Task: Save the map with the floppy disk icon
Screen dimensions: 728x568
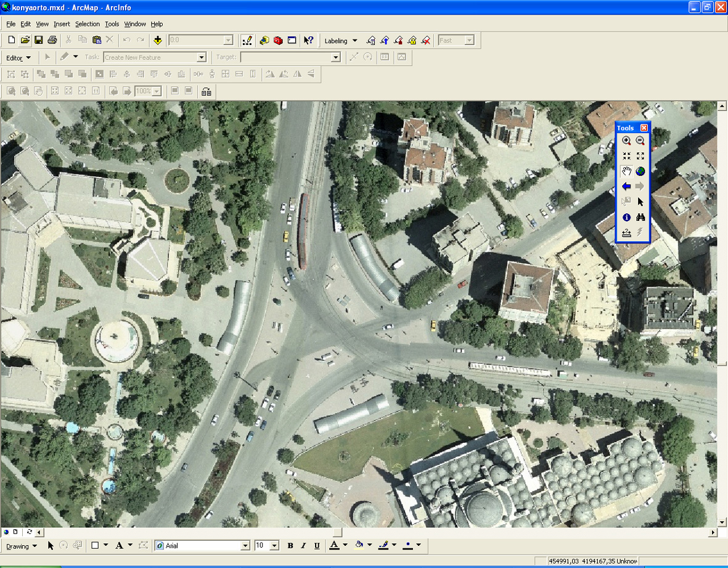Action: (39, 40)
